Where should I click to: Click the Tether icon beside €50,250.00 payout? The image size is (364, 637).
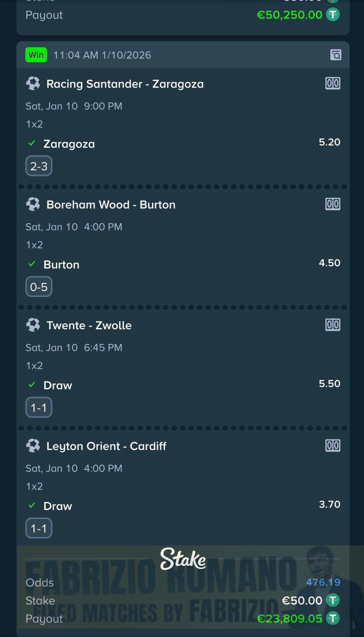333,14
